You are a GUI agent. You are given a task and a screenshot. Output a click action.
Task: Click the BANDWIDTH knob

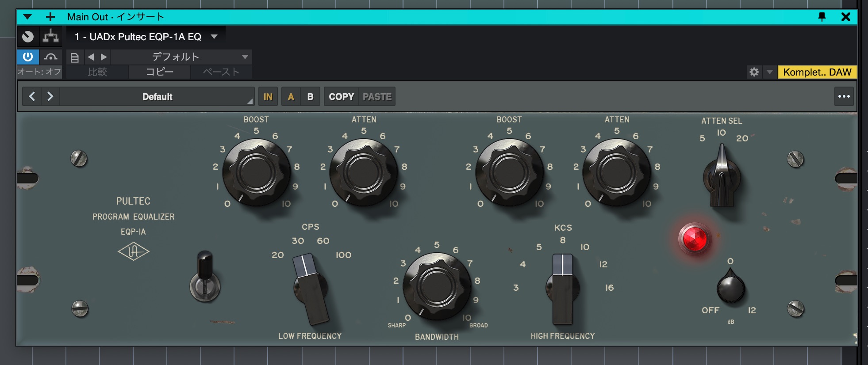(x=437, y=286)
